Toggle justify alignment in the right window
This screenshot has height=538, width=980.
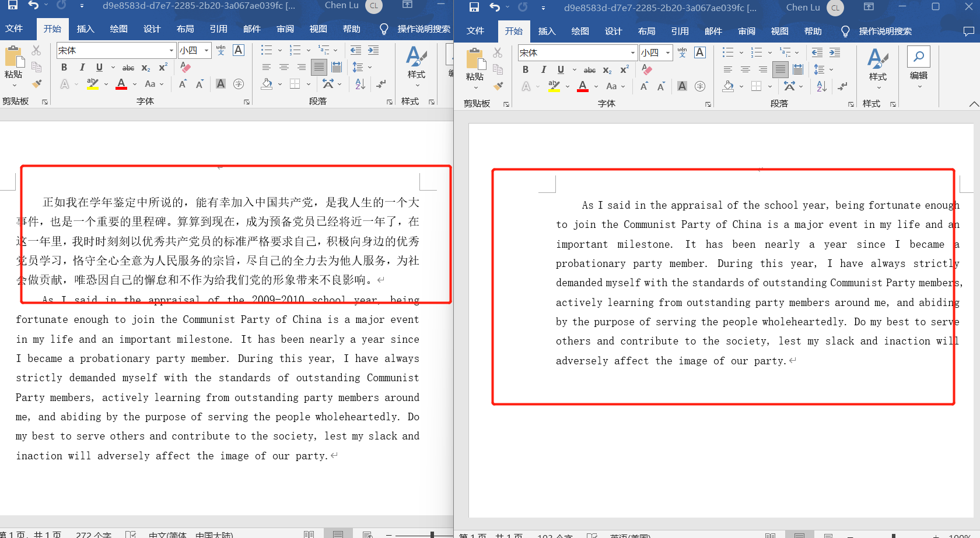(x=780, y=70)
